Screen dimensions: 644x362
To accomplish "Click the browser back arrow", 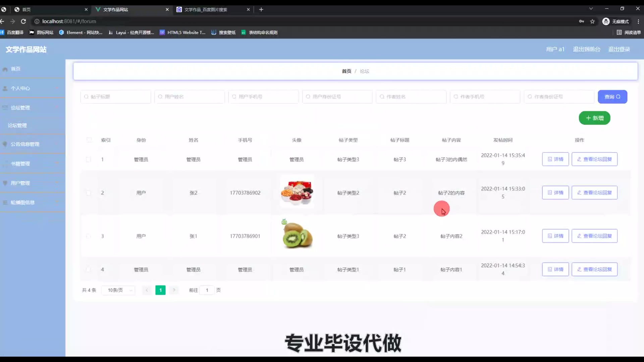I will coord(3,21).
